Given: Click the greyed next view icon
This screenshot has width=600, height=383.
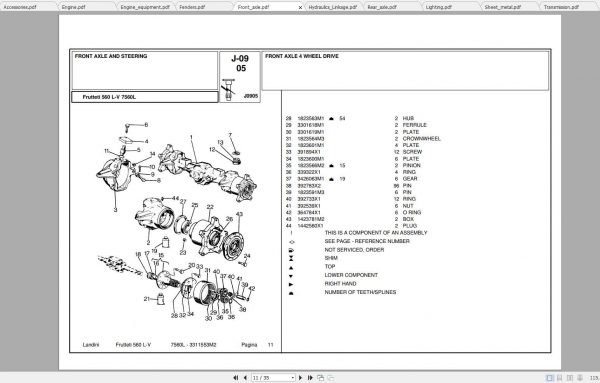Looking at the screenshot, I should 331,378.
